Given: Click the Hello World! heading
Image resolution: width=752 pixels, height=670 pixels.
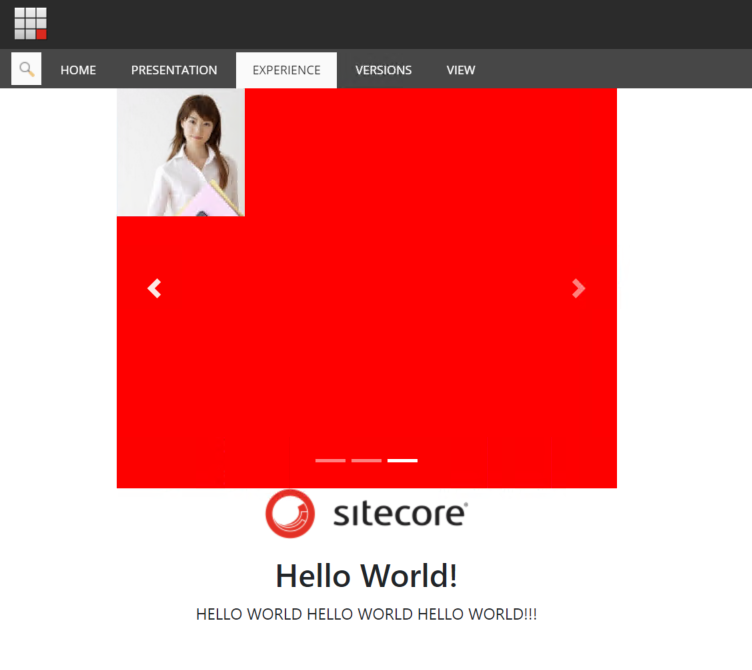Looking at the screenshot, I should (366, 576).
